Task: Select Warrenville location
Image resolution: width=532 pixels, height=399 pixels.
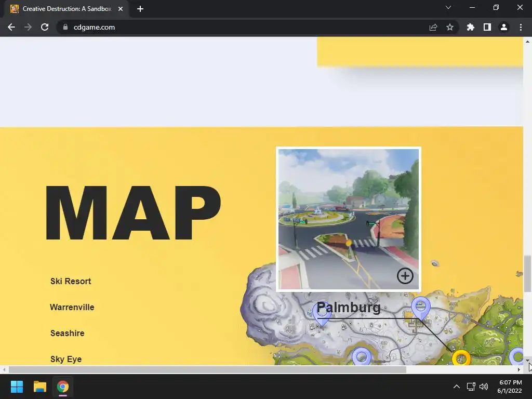Action: coord(72,308)
